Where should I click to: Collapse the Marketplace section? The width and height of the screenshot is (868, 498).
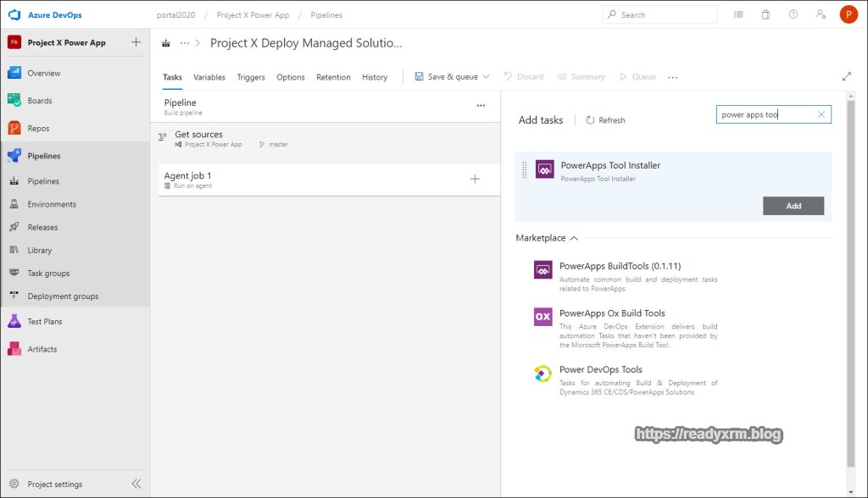click(574, 238)
